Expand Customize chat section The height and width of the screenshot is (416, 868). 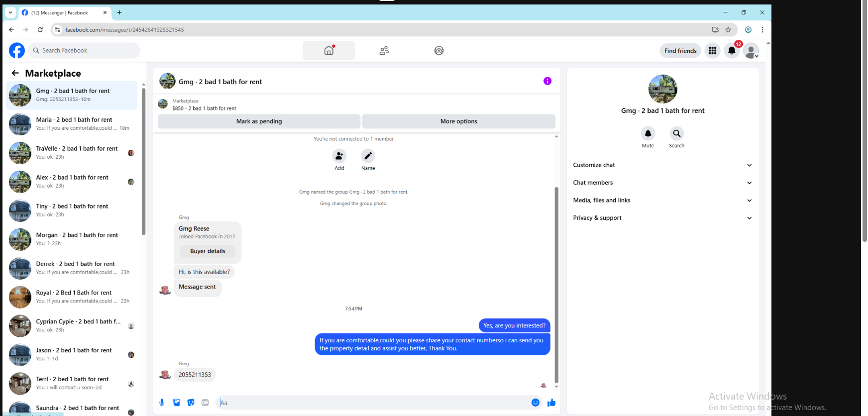point(662,165)
